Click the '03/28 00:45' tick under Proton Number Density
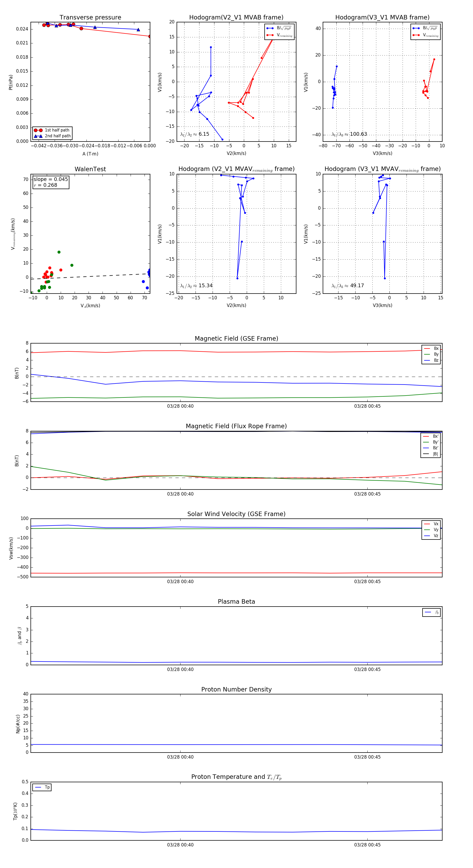 367,757
